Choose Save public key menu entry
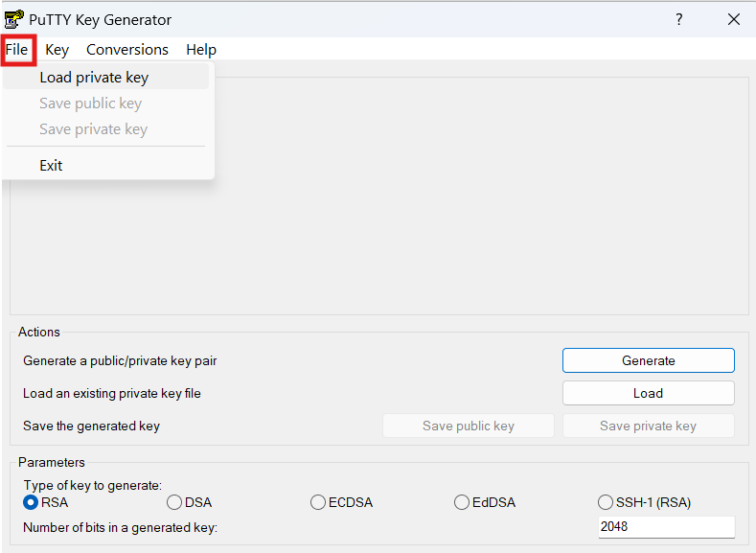This screenshot has width=756, height=553. click(x=106, y=104)
